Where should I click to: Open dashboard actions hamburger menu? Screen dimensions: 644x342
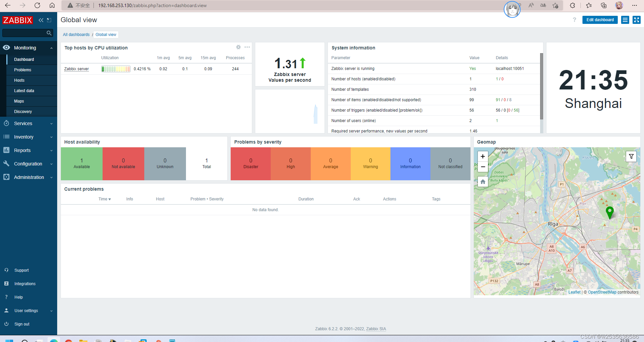625,20
